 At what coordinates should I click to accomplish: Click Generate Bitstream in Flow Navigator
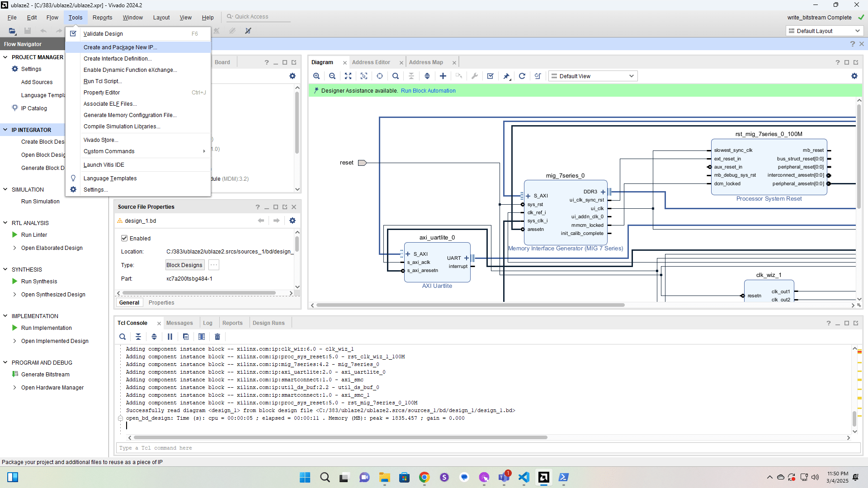click(45, 374)
